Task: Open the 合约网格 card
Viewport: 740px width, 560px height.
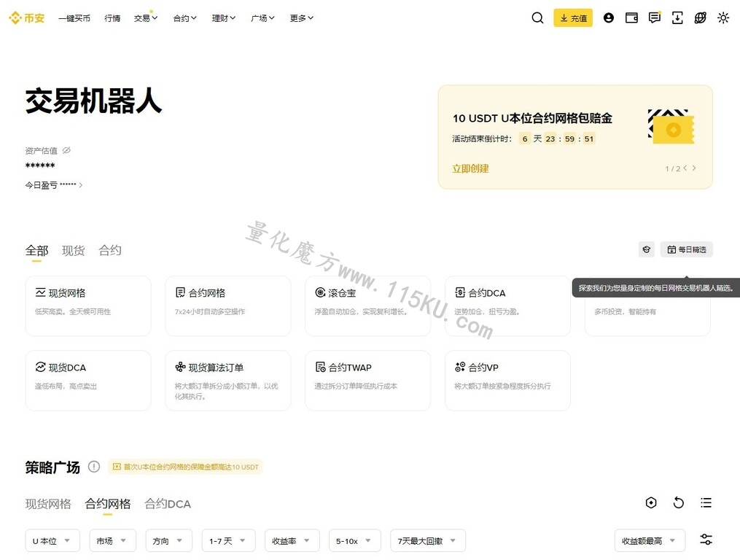Action: click(x=228, y=306)
